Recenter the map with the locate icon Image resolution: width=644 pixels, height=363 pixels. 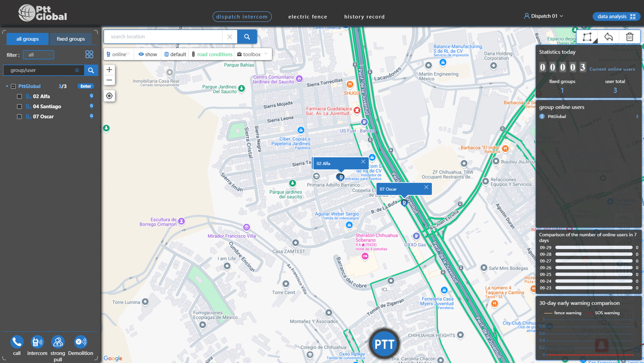[x=109, y=96]
